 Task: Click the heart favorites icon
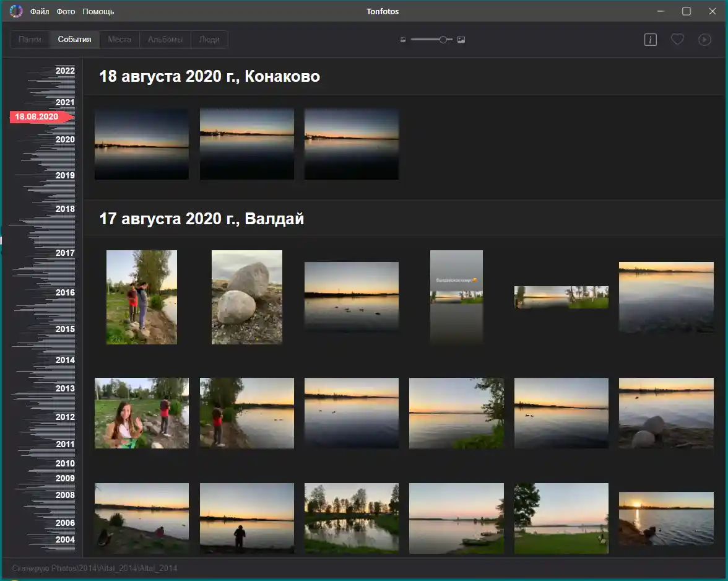pos(677,40)
